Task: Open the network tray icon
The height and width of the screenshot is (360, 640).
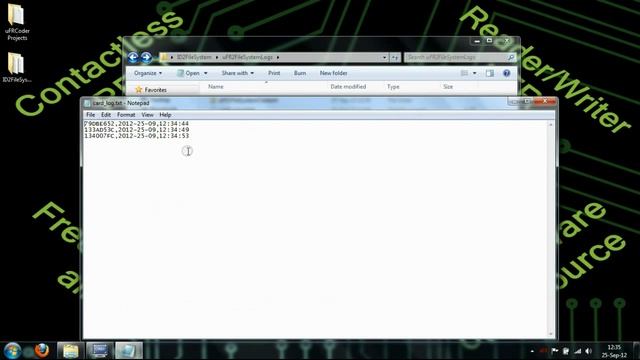Action: [577, 351]
